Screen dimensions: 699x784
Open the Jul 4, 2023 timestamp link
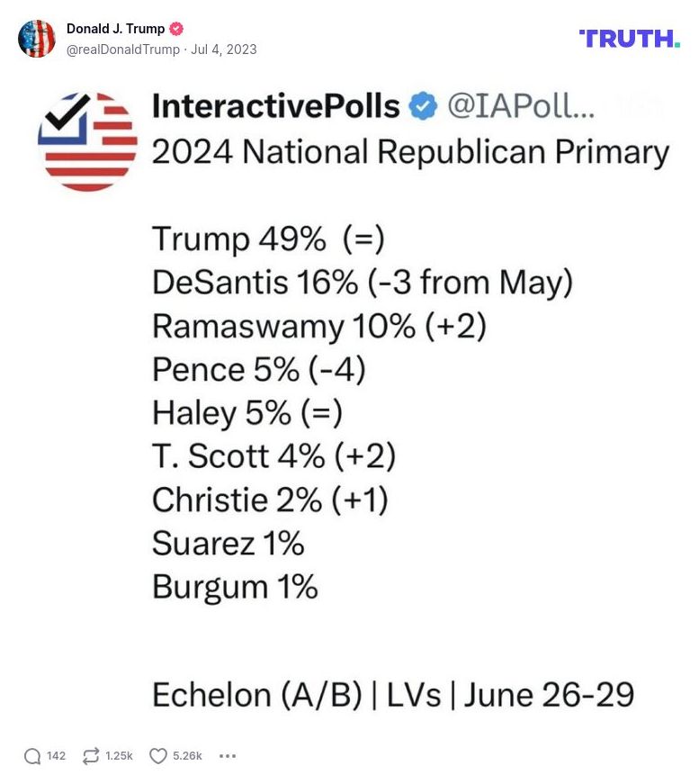(x=224, y=50)
